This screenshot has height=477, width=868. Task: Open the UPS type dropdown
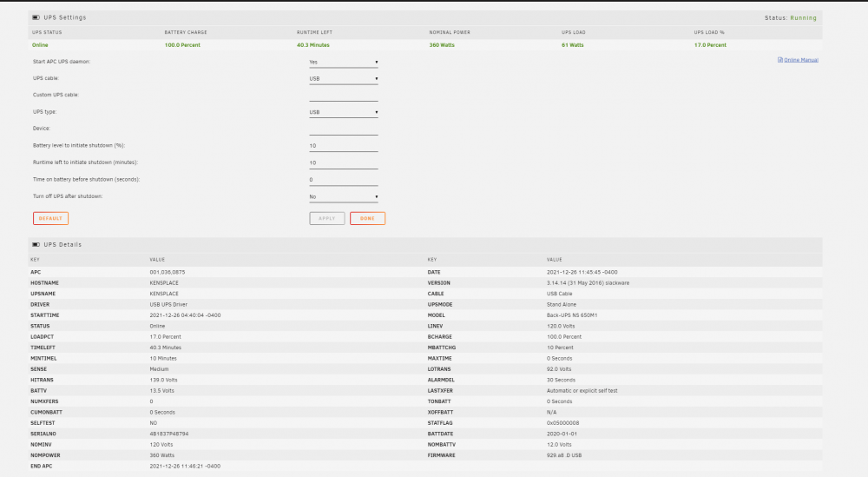(x=343, y=112)
